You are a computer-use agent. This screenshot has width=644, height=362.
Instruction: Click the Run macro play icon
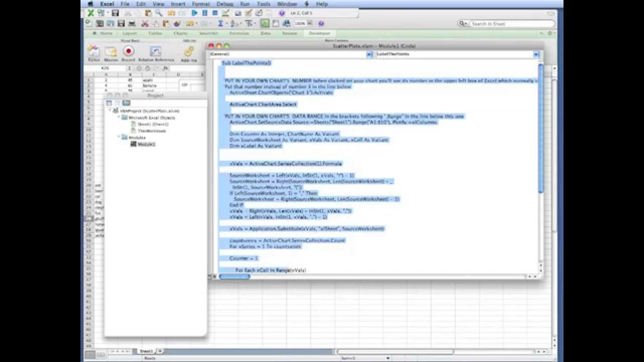pos(194,13)
